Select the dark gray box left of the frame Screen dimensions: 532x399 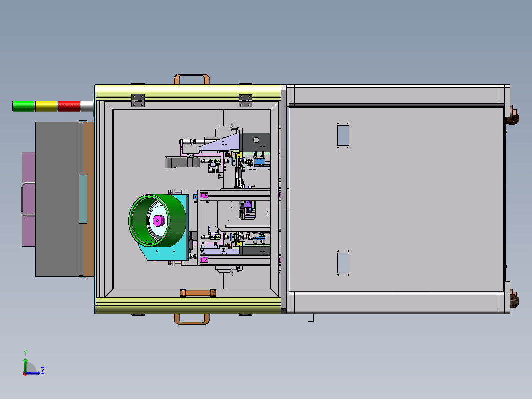[x=57, y=199]
